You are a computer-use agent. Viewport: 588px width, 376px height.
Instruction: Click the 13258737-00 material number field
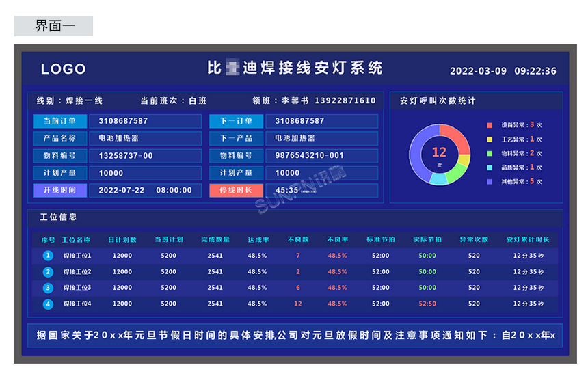(146, 156)
